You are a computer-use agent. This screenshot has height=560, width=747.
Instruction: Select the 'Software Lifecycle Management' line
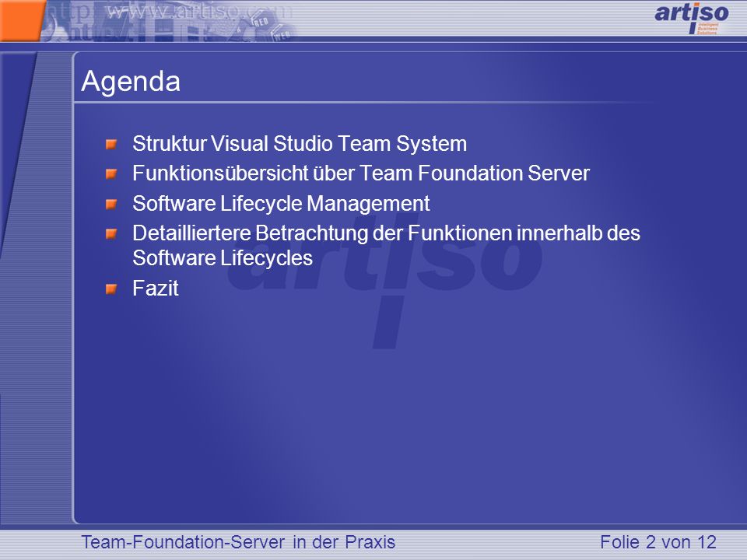pyautogui.click(x=281, y=204)
